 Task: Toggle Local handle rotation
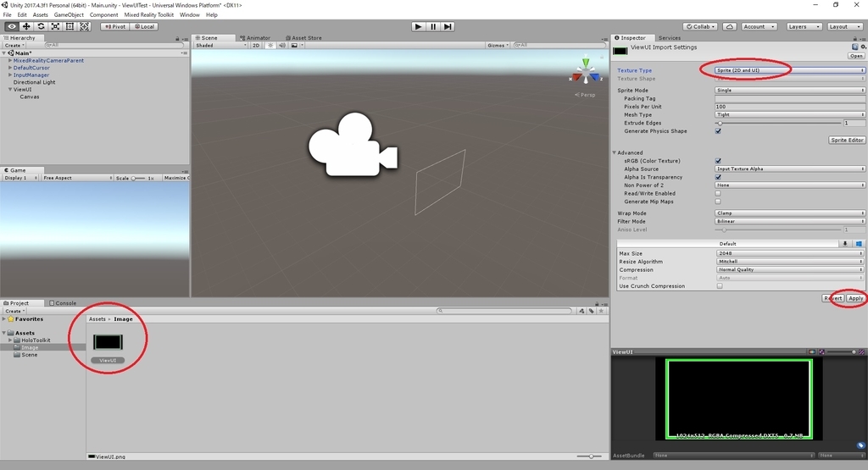coord(144,26)
